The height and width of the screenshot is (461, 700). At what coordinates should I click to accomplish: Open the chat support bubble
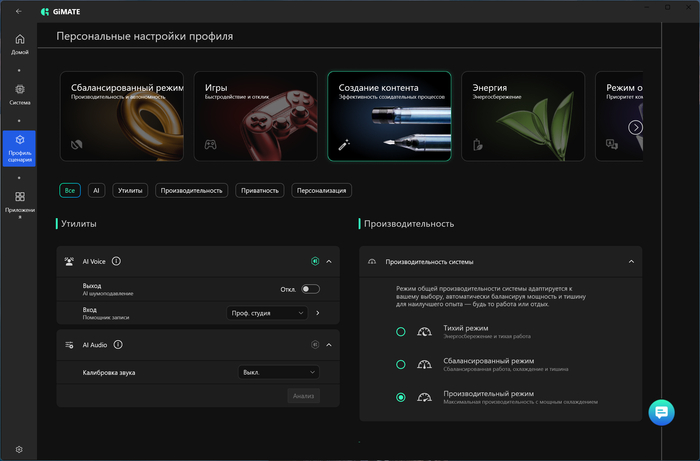(662, 412)
